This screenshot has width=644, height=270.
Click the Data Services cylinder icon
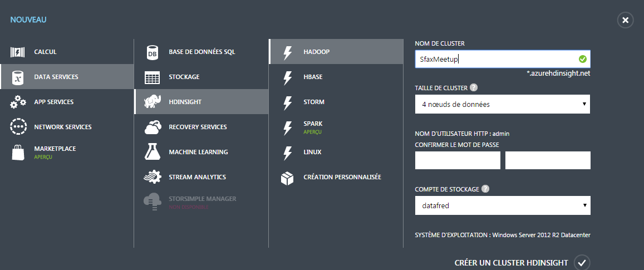tap(18, 77)
